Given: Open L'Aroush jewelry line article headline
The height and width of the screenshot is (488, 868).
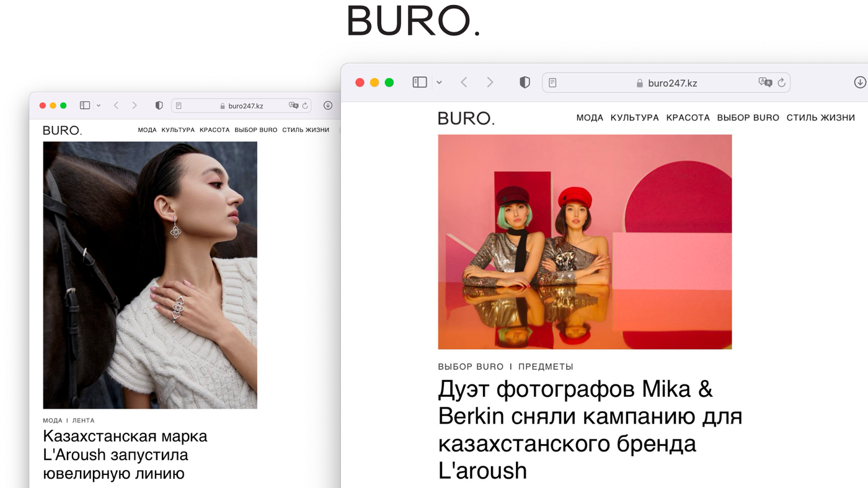Looking at the screenshot, I should [125, 455].
